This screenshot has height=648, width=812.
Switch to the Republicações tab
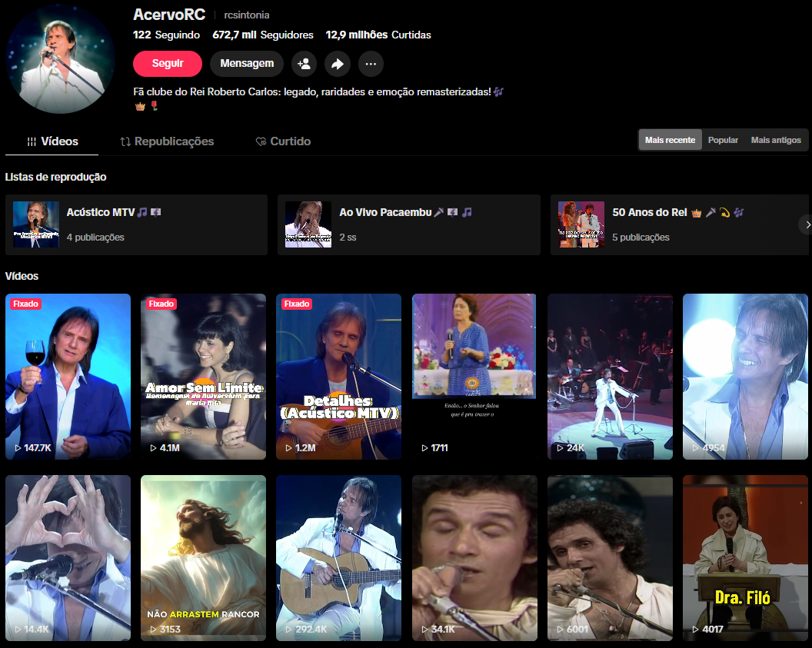point(167,141)
